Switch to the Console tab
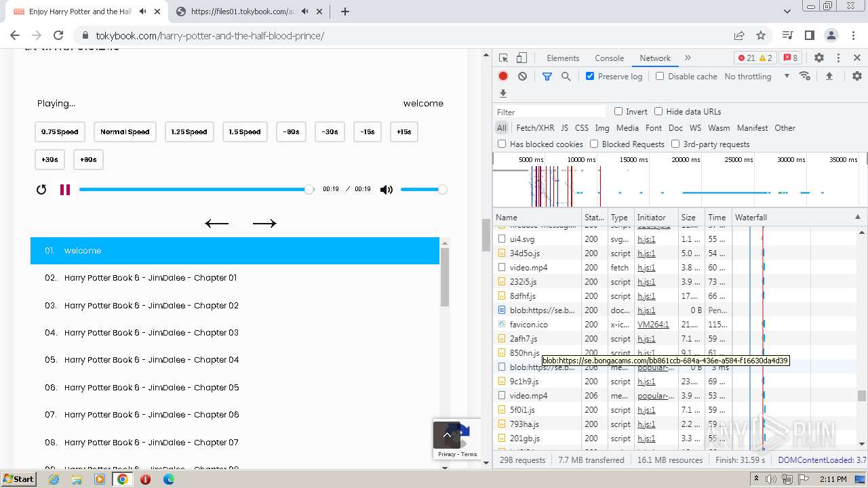This screenshot has height=488, width=868. click(x=609, y=58)
